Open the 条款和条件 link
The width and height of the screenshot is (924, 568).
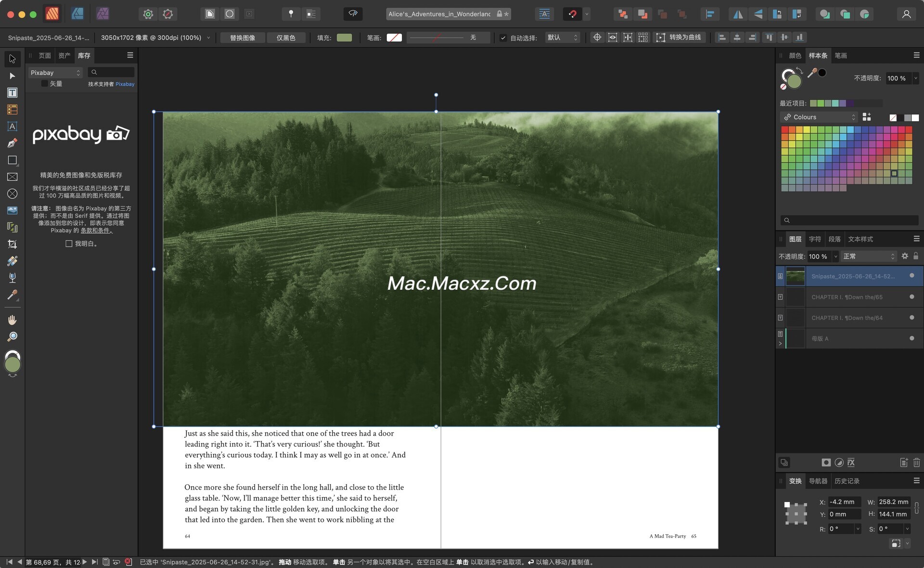(x=96, y=231)
